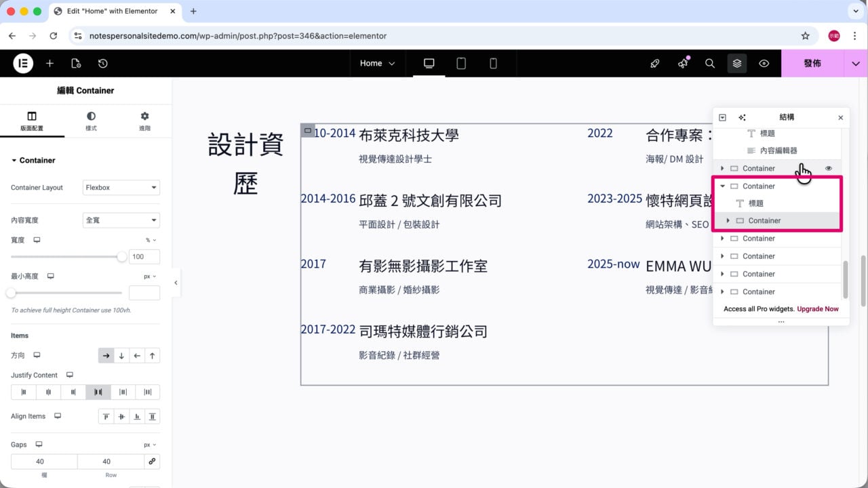The width and height of the screenshot is (868, 488).
Task: Toggle visibility eye on hovered Container row
Action: pos(829,168)
